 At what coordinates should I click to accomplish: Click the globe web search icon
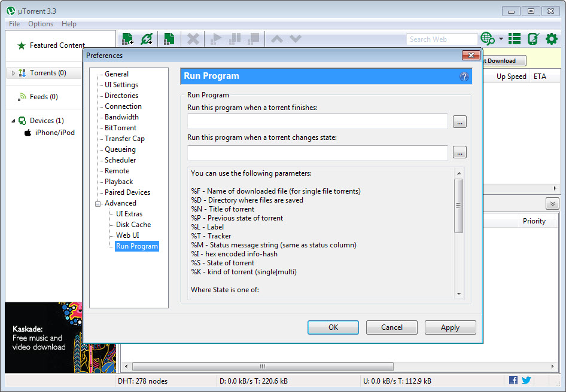[x=488, y=39]
